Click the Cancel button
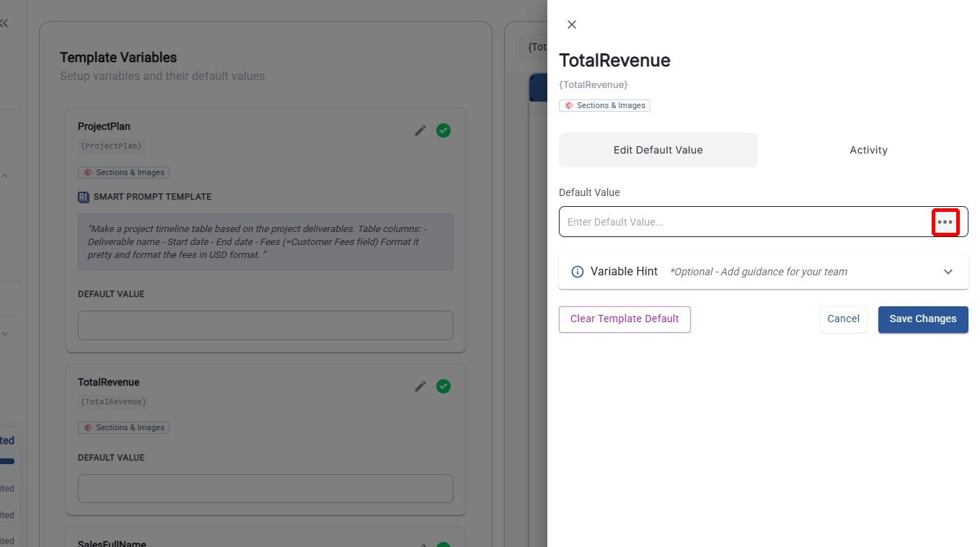Viewport: 980px width, 547px height. coord(843,319)
